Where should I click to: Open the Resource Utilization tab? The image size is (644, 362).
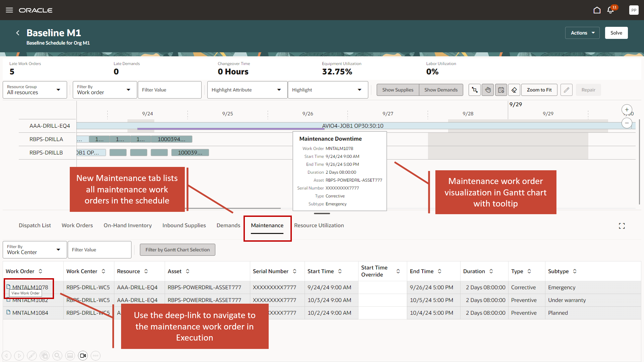319,226
